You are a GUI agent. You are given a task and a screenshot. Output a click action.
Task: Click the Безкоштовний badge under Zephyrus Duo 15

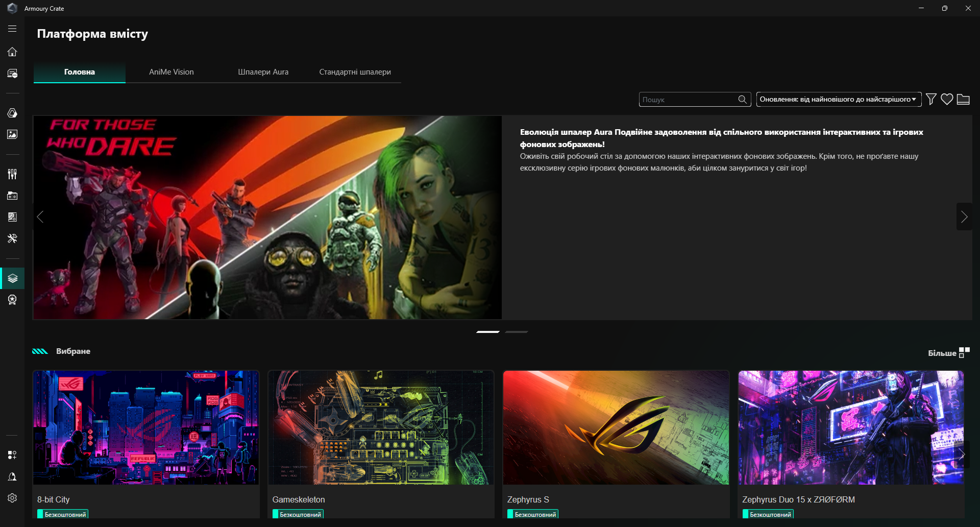click(x=768, y=514)
